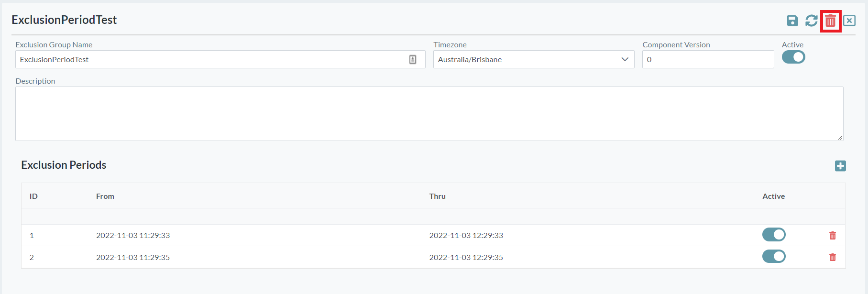Screen dimensions: 868x294
Task: Disable Active toggle for period 1
Action: pos(774,235)
